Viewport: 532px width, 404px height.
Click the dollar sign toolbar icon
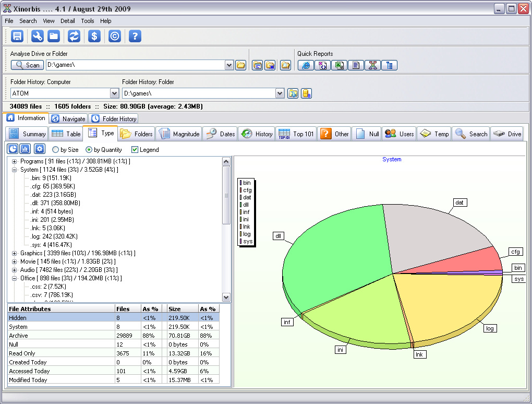[94, 36]
